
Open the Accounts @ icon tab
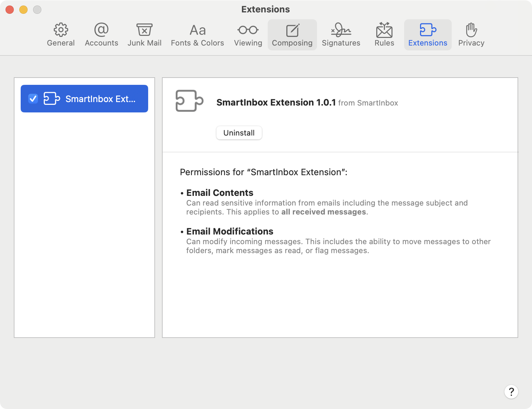tap(101, 30)
